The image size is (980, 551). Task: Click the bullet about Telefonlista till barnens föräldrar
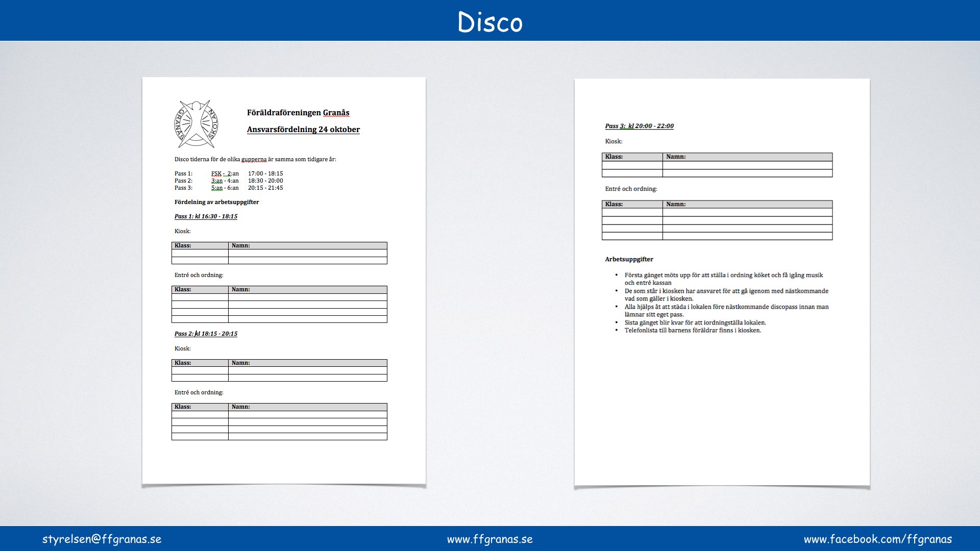693,331
